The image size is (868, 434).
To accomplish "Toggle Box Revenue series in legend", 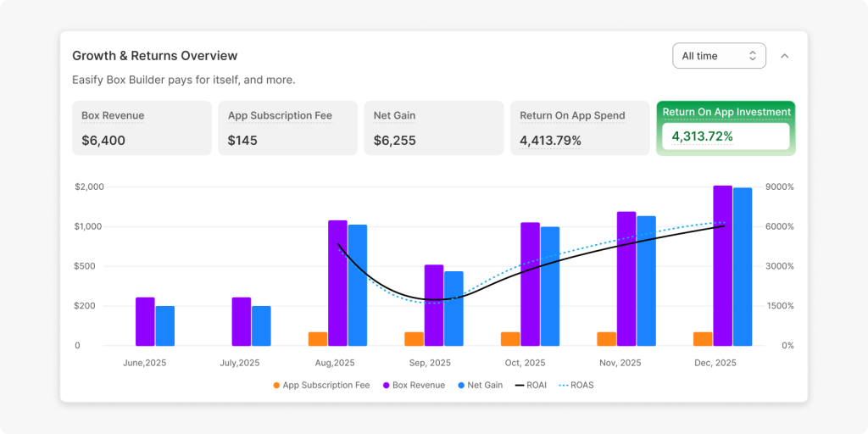I will point(413,385).
